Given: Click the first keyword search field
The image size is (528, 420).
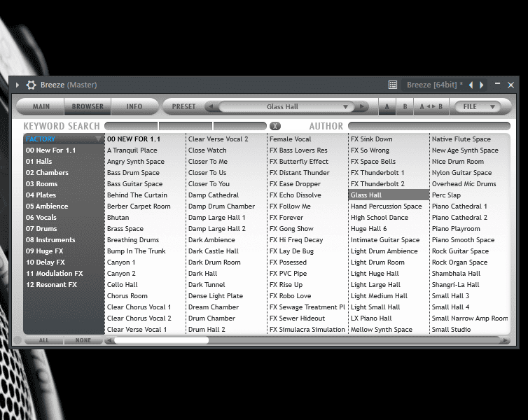Looking at the screenshot, I should tap(131, 126).
